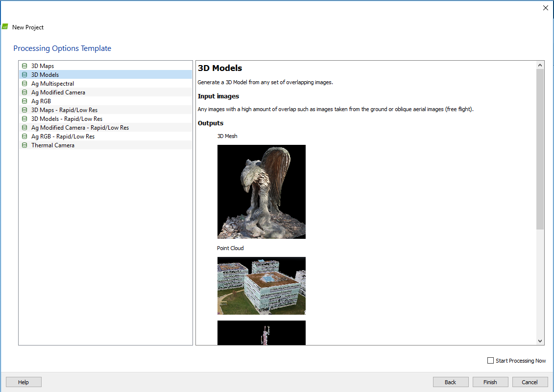Go Back to the previous wizard step
This screenshot has height=392, width=554.
[x=451, y=382]
